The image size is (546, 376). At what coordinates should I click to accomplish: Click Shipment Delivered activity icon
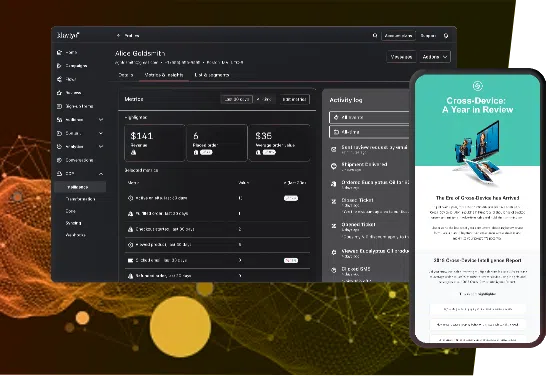click(334, 166)
